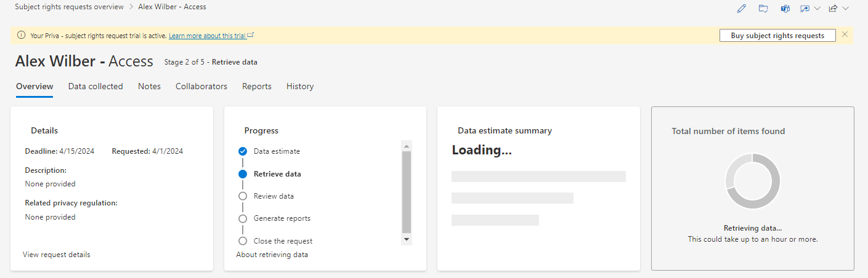Viewport: 868px width, 278px height.
Task: Dismiss the trial notification banner
Action: (845, 34)
